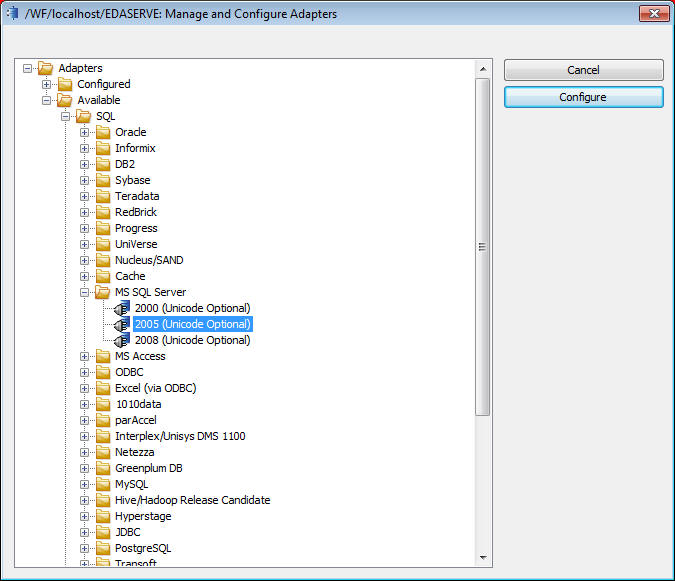675x581 pixels.
Task: Click the Configure button
Action: point(583,97)
